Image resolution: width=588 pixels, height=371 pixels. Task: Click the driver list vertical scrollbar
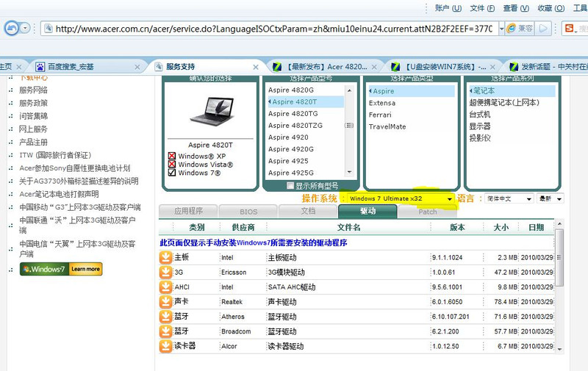(x=560, y=294)
